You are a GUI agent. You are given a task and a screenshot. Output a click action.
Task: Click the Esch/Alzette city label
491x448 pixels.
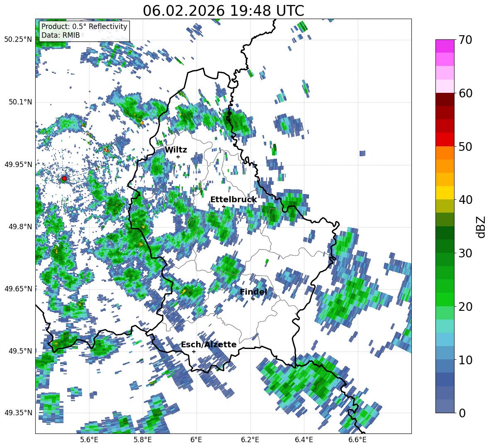point(209,344)
